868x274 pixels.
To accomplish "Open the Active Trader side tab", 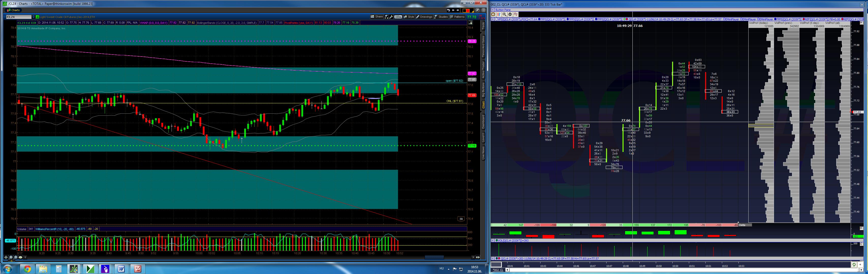I will (x=483, y=70).
